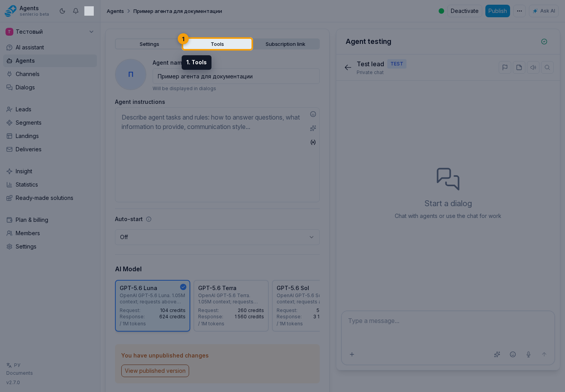The height and width of the screenshot is (392, 565).
Task: Switch to the Settings tab
Action: pyautogui.click(x=149, y=44)
